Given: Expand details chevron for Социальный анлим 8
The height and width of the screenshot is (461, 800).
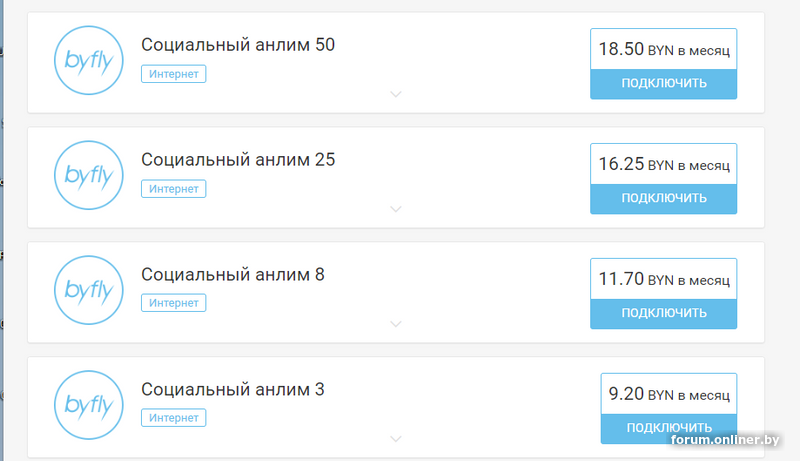Looking at the screenshot, I should pos(396,324).
